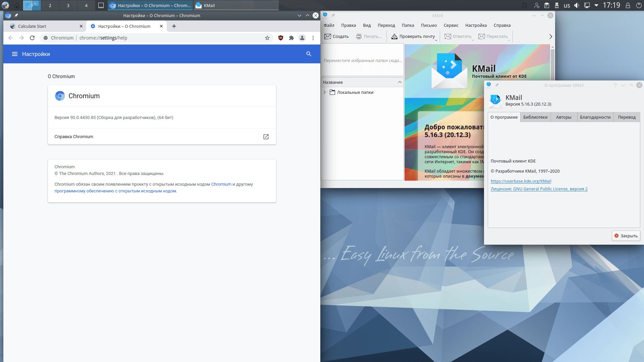Open the wired network tray icon
Screen dimensions: 644x362
587,5
